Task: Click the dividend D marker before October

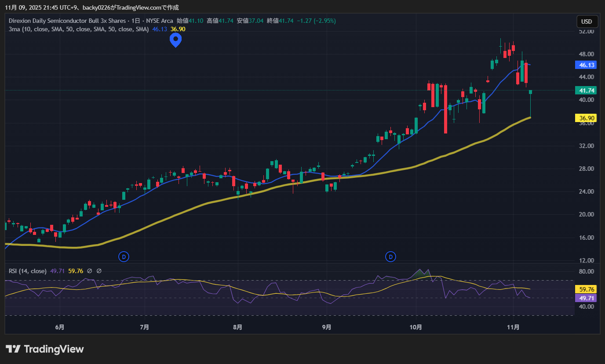Action: tap(390, 256)
